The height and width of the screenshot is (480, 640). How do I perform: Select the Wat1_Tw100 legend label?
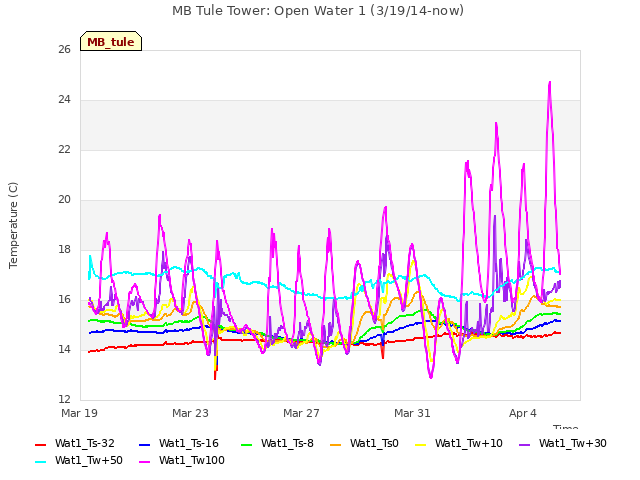point(191,461)
